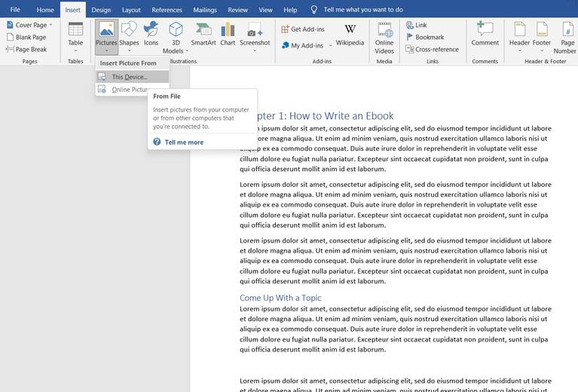Insert a Cross-reference
Viewport: 578px width, 392px height.
tap(432, 50)
